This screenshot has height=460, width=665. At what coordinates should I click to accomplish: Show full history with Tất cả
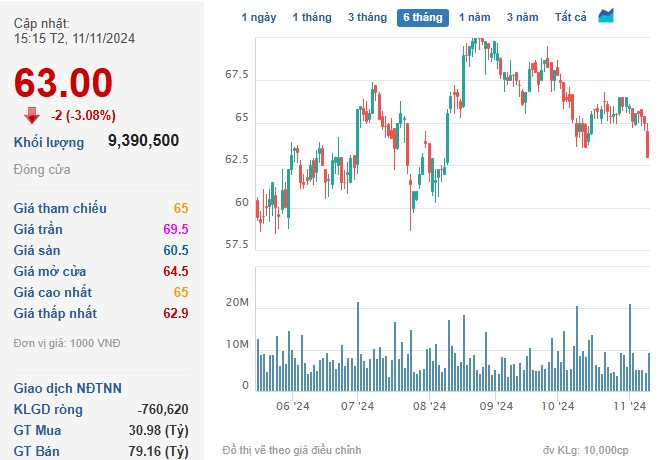click(x=570, y=17)
